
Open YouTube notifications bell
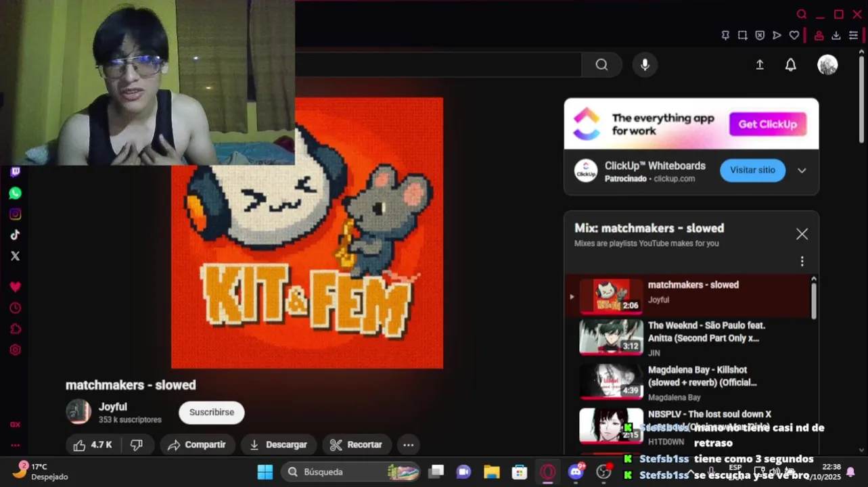click(790, 65)
